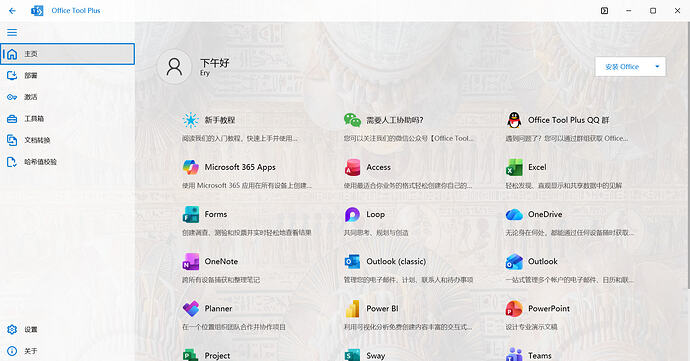Click the Outlook (classic) label

[x=396, y=262]
